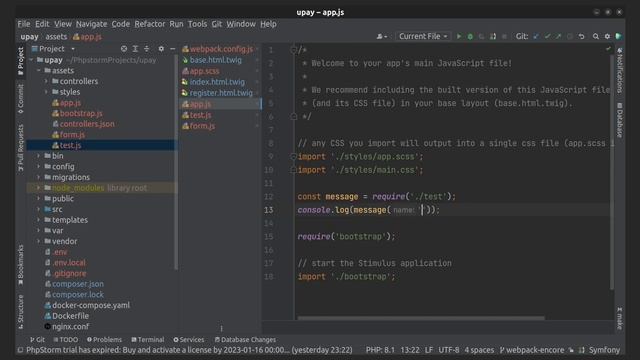Expand all icon in Project panel header

[x=135, y=49]
